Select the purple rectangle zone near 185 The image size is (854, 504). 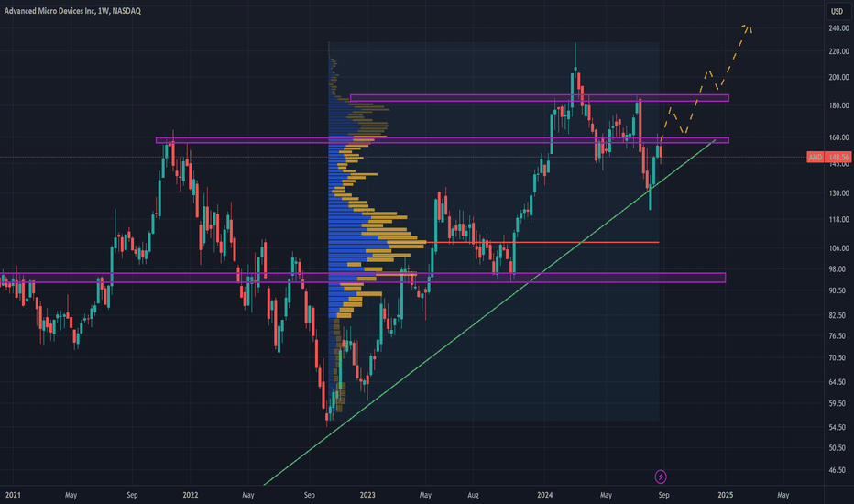pos(539,98)
